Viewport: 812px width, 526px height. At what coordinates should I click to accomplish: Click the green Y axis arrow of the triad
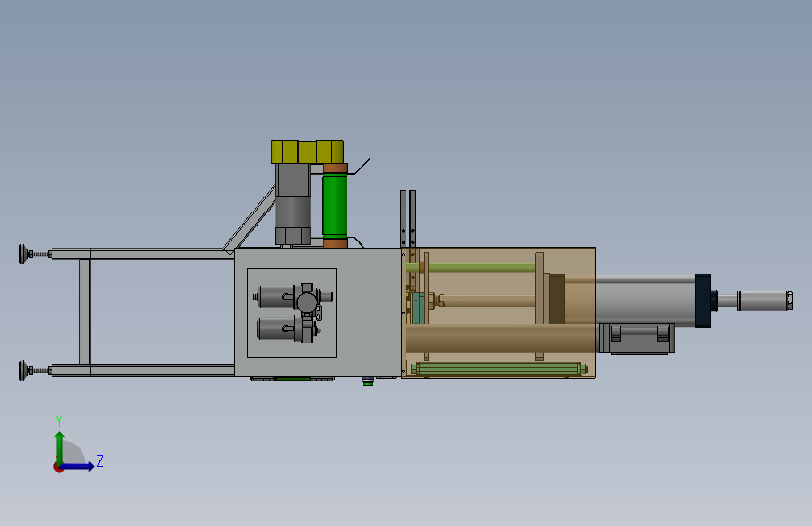coord(60,448)
